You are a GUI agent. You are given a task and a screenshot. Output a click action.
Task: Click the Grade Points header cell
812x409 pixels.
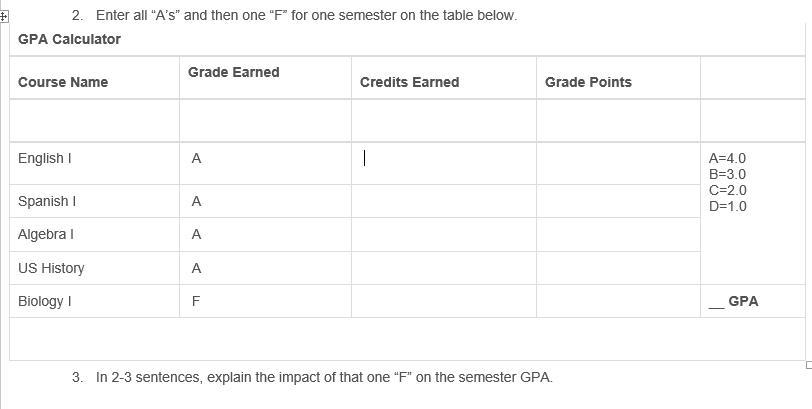tap(618, 78)
